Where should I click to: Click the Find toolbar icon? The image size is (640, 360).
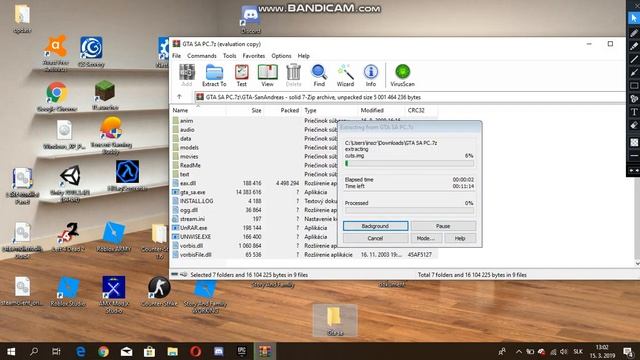click(319, 75)
